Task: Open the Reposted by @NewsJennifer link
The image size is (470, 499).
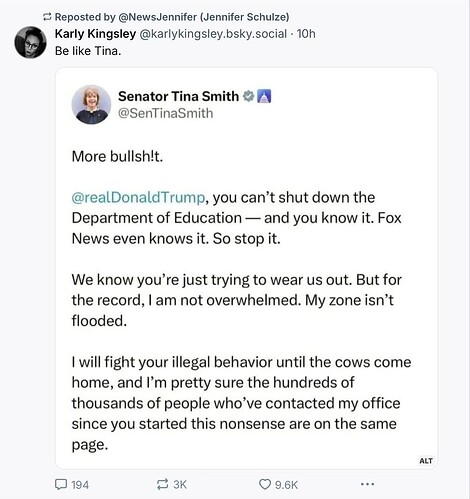Action: click(172, 17)
